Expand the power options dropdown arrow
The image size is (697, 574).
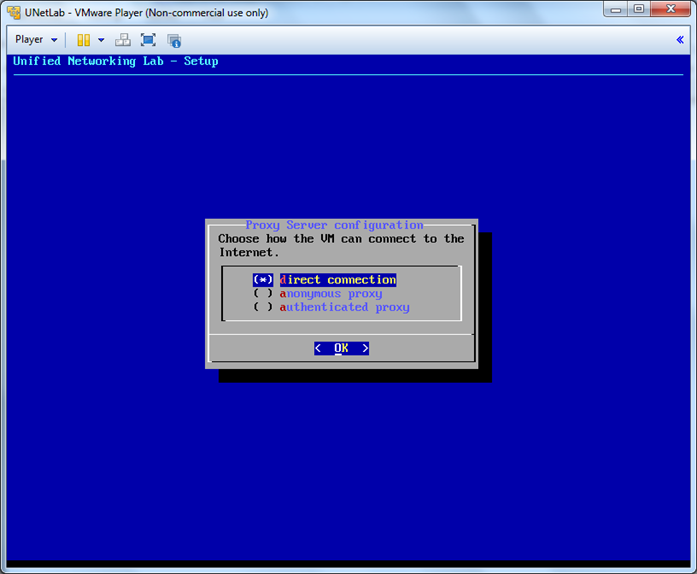pyautogui.click(x=101, y=40)
